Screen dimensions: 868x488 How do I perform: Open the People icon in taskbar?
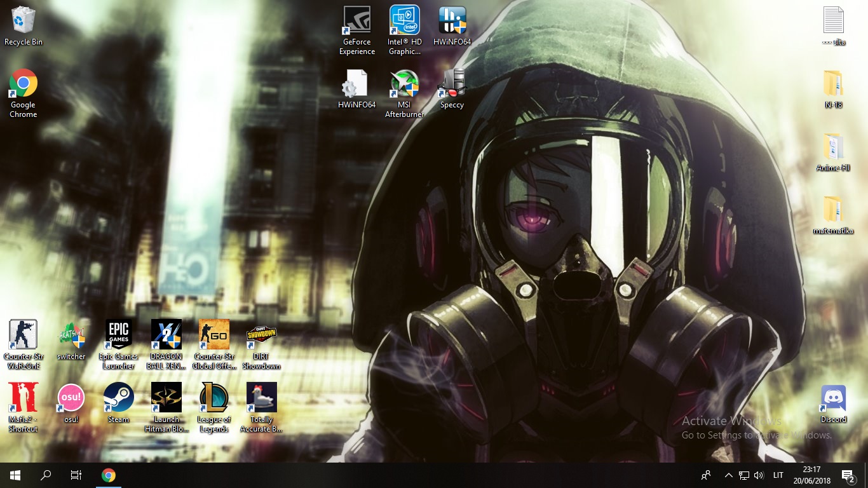click(706, 475)
